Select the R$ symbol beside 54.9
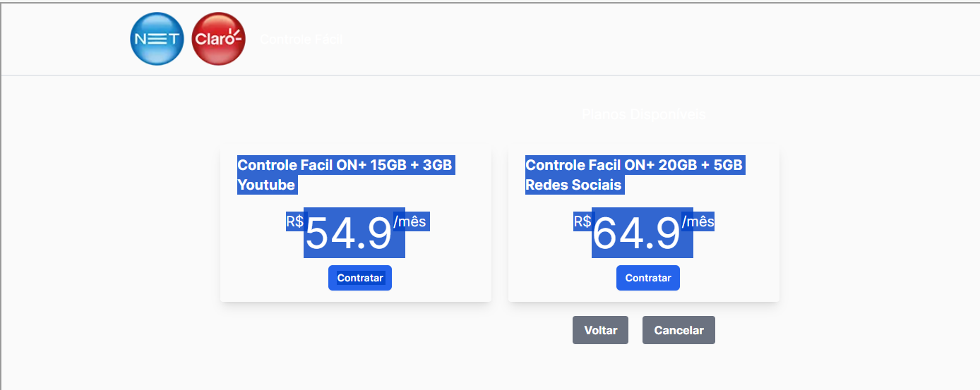980x390 pixels. coord(294,221)
